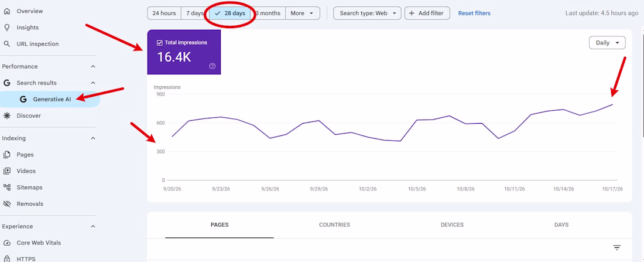Image resolution: width=644 pixels, height=262 pixels.
Task: Click the filter rows icon under the tabs
Action: coord(617,247)
